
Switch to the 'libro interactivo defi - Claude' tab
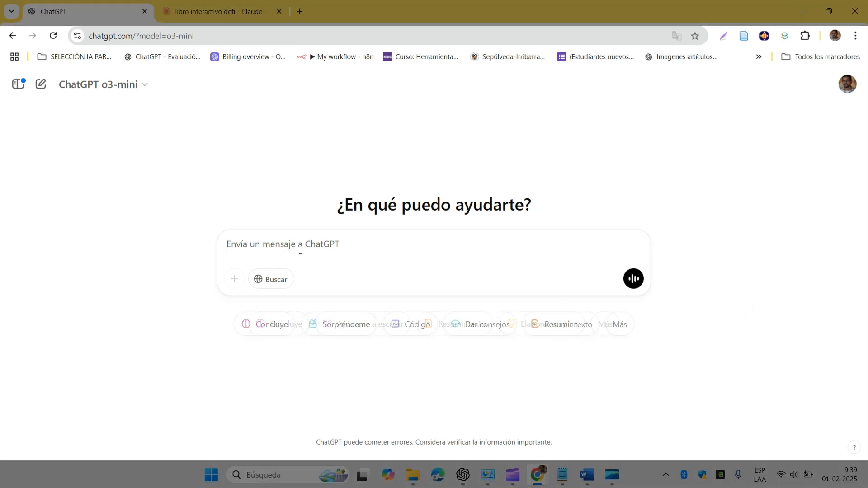tap(218, 12)
